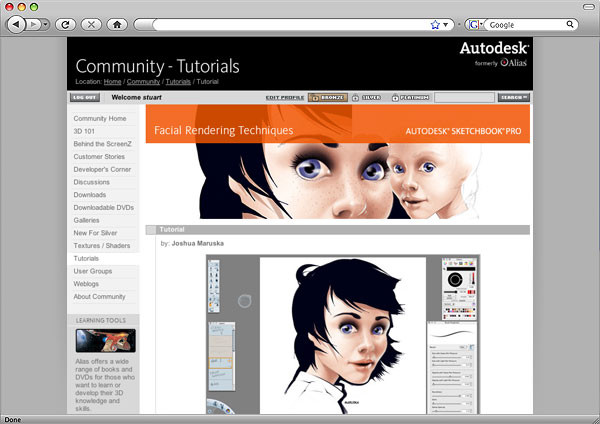Image resolution: width=600 pixels, height=424 pixels.
Task: Bookmark page using the star icon
Action: pos(435,23)
